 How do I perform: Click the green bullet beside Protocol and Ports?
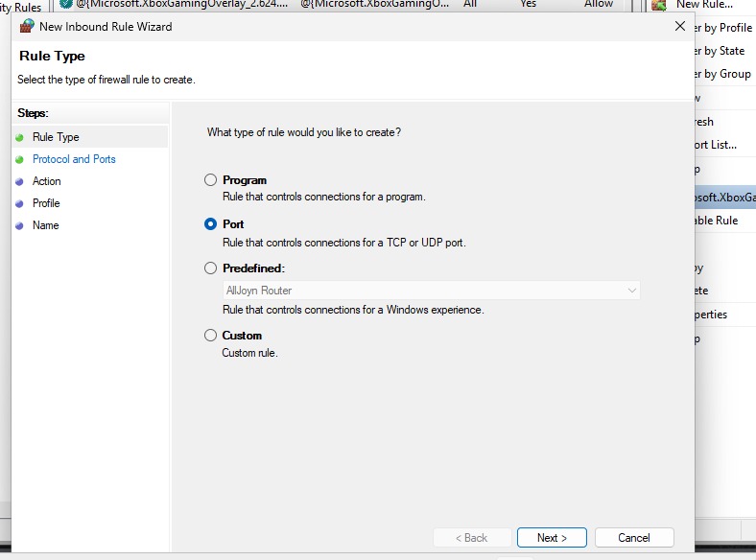(19, 159)
